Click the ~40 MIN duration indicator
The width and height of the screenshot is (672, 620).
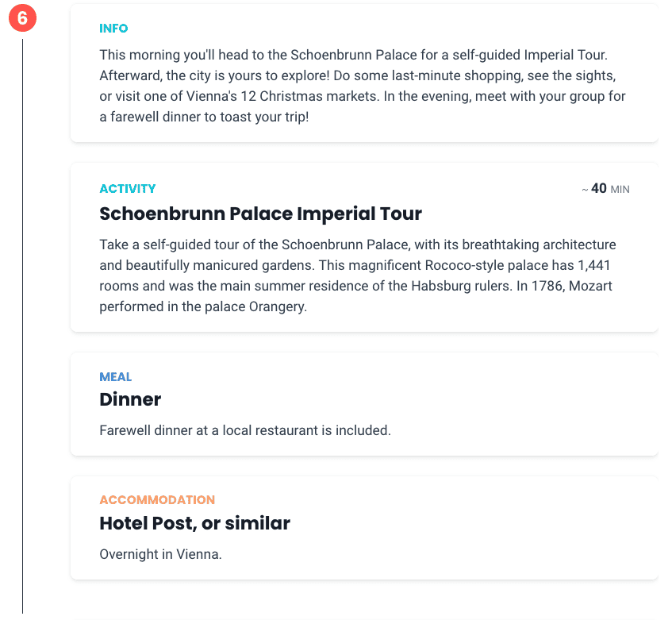[x=605, y=189]
